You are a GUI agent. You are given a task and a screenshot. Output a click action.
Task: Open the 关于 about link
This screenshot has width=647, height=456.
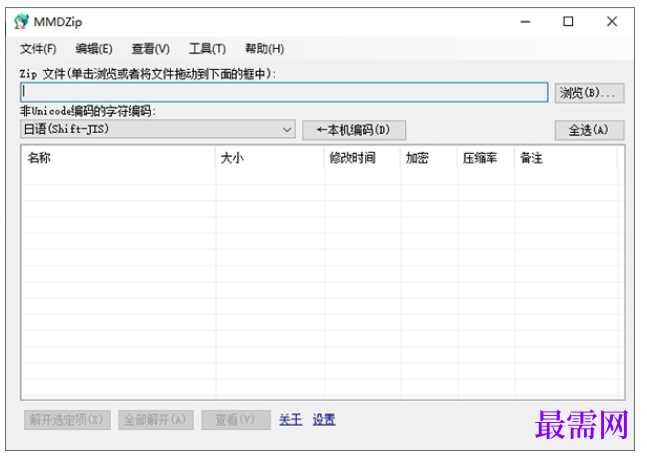tap(290, 420)
